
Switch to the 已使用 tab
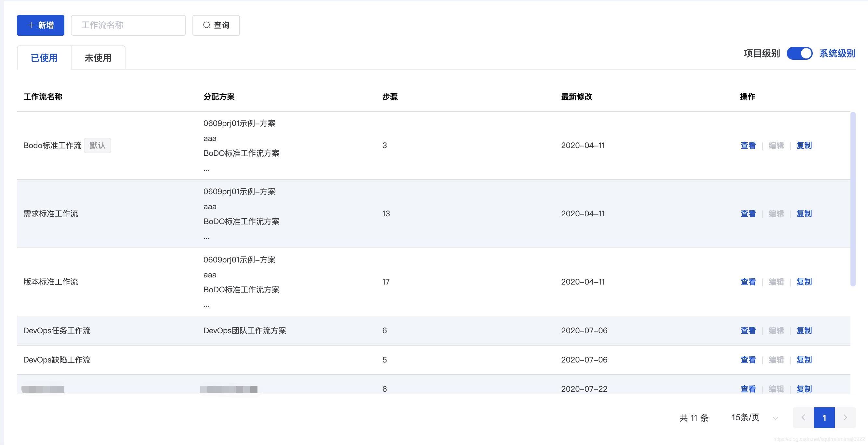point(44,57)
